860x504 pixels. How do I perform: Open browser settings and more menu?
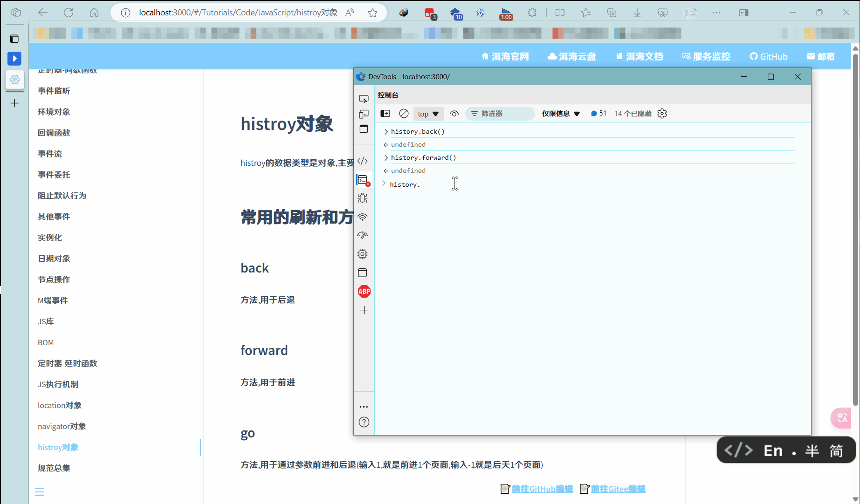tap(716, 13)
